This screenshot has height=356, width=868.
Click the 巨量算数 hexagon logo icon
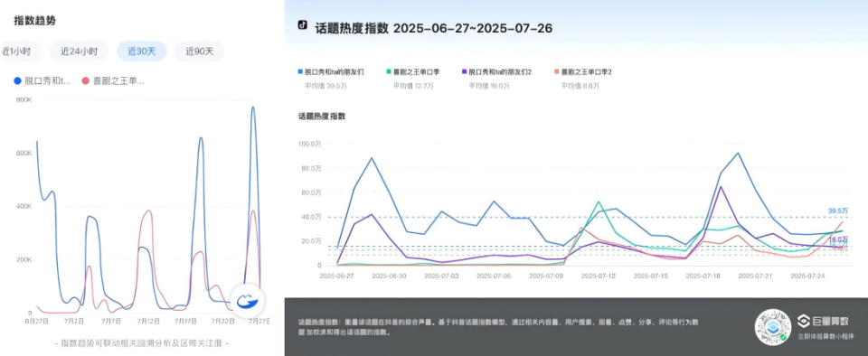coord(804,321)
